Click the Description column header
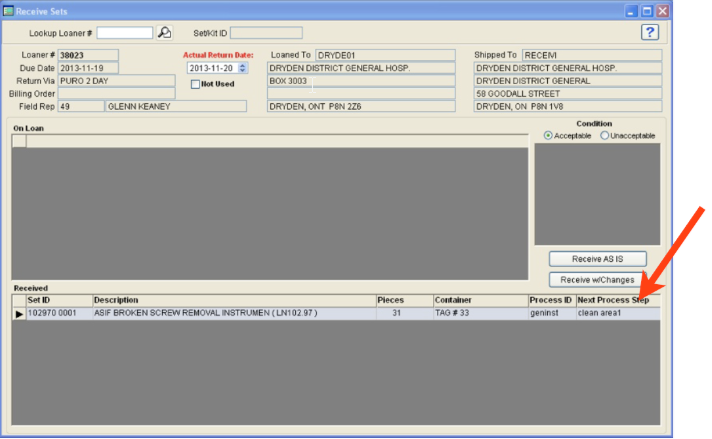Screen dimensions: 712x439 [232, 300]
